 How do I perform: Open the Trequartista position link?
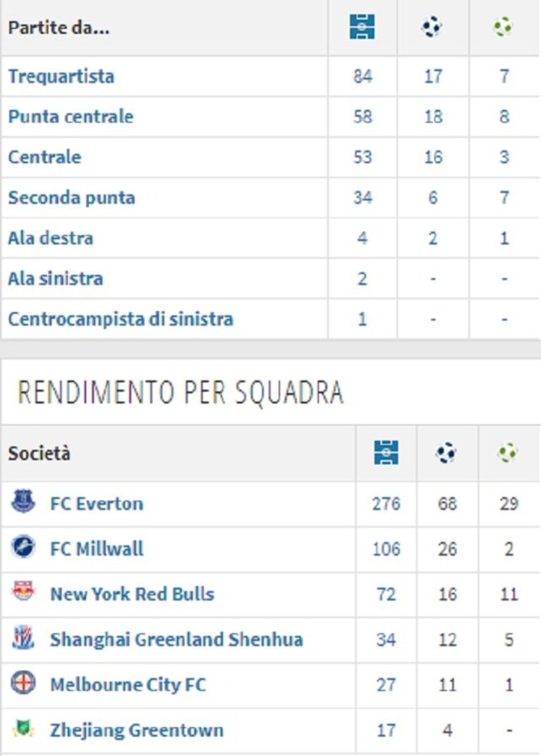click(x=61, y=77)
